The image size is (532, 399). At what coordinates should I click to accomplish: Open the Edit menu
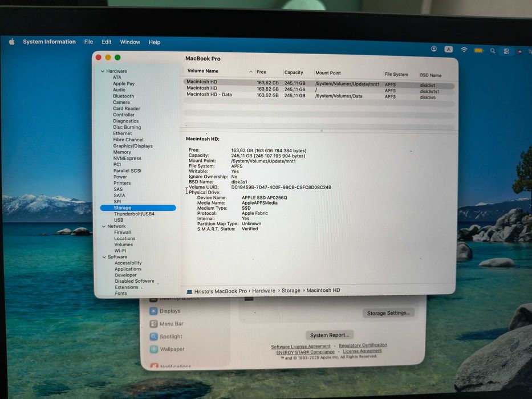(106, 42)
